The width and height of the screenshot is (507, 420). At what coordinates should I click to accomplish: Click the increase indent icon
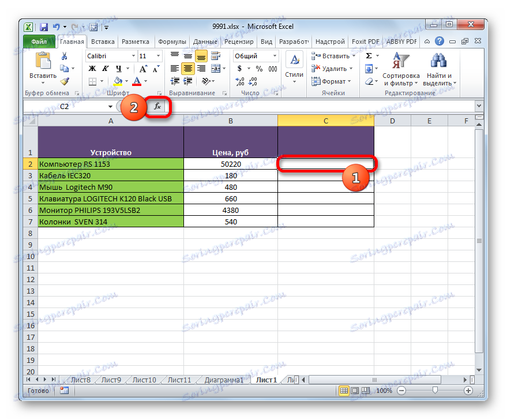(188, 81)
